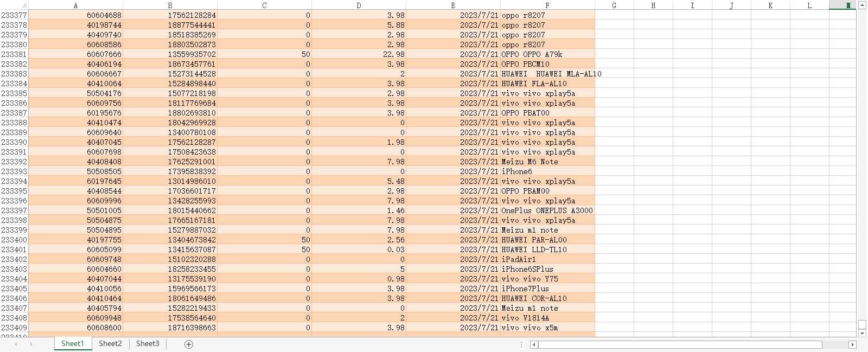Click cell containing 60604688
This screenshot has width=868, height=352.
[x=75, y=15]
